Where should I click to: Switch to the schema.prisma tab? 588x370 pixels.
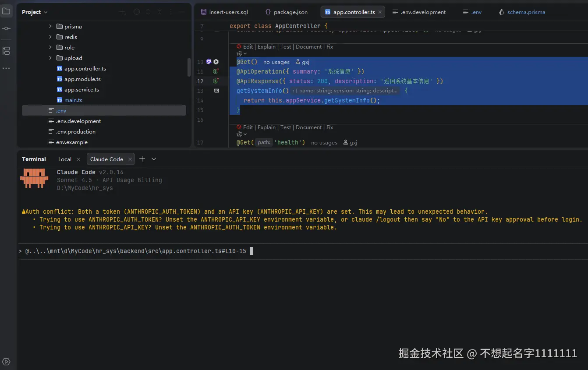[x=522, y=12]
